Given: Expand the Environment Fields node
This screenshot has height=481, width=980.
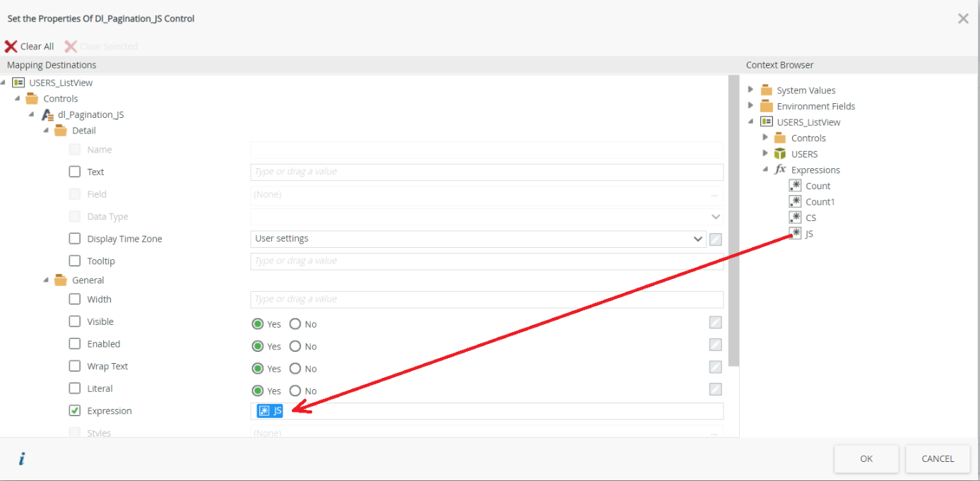Looking at the screenshot, I should (750, 106).
